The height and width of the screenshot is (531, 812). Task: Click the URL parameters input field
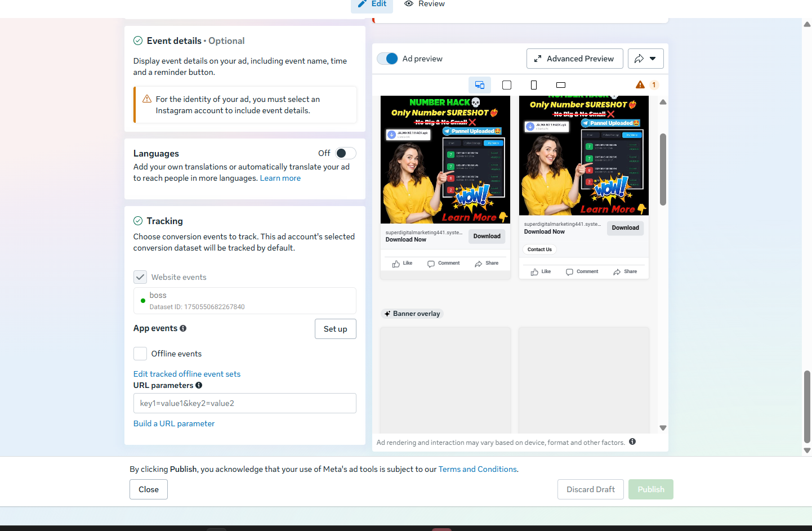pyautogui.click(x=244, y=403)
